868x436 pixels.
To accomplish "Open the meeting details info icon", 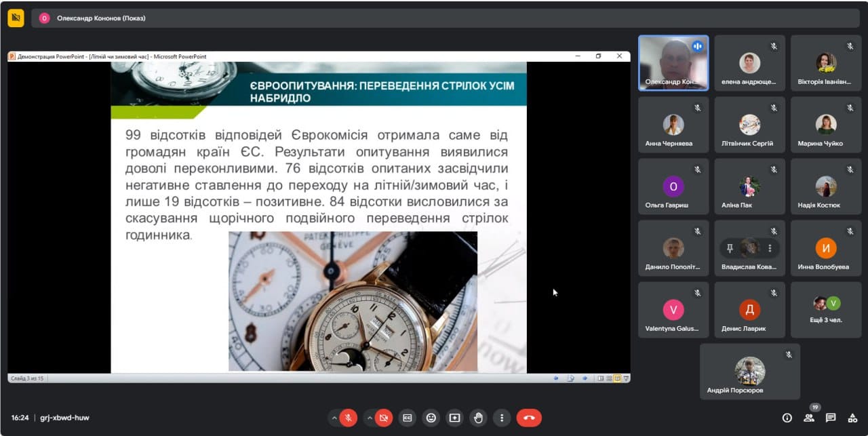I will point(787,418).
